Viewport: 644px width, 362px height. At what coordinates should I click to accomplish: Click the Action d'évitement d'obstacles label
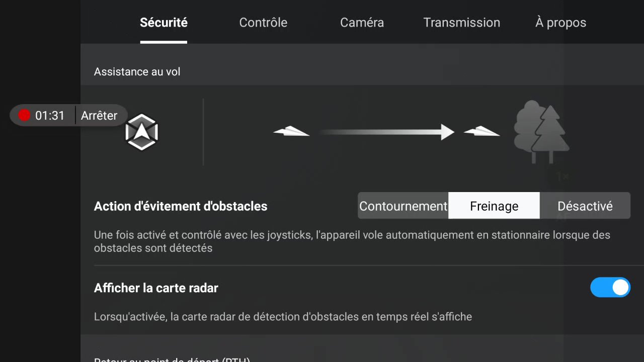pyautogui.click(x=181, y=206)
